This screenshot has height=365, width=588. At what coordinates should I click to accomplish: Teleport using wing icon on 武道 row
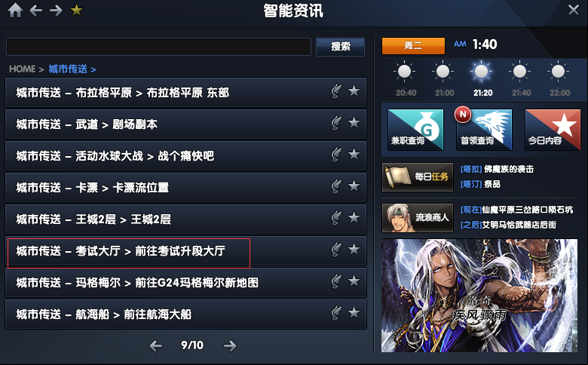[x=336, y=123]
